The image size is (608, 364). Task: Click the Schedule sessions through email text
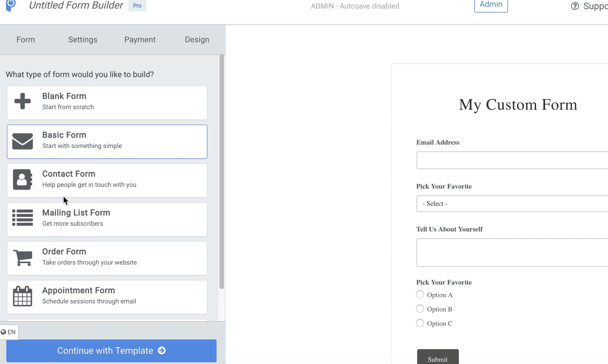[89, 301]
